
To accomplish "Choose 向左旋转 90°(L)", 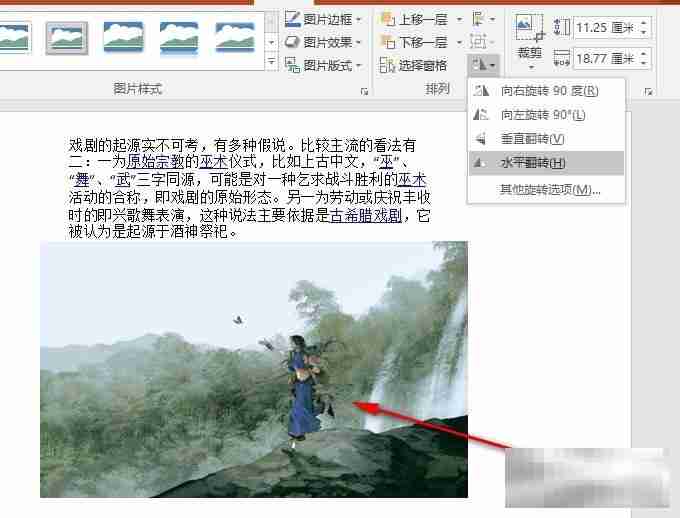I will click(546, 115).
